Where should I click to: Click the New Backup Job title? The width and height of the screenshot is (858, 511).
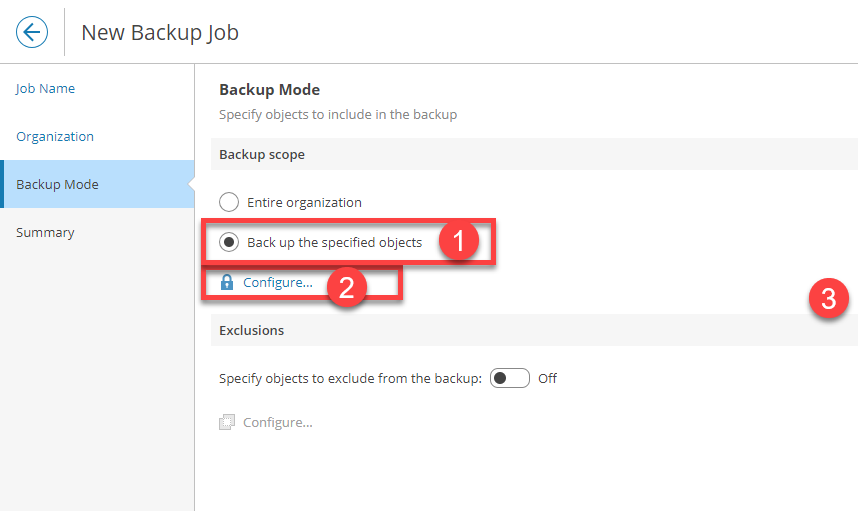pos(160,32)
